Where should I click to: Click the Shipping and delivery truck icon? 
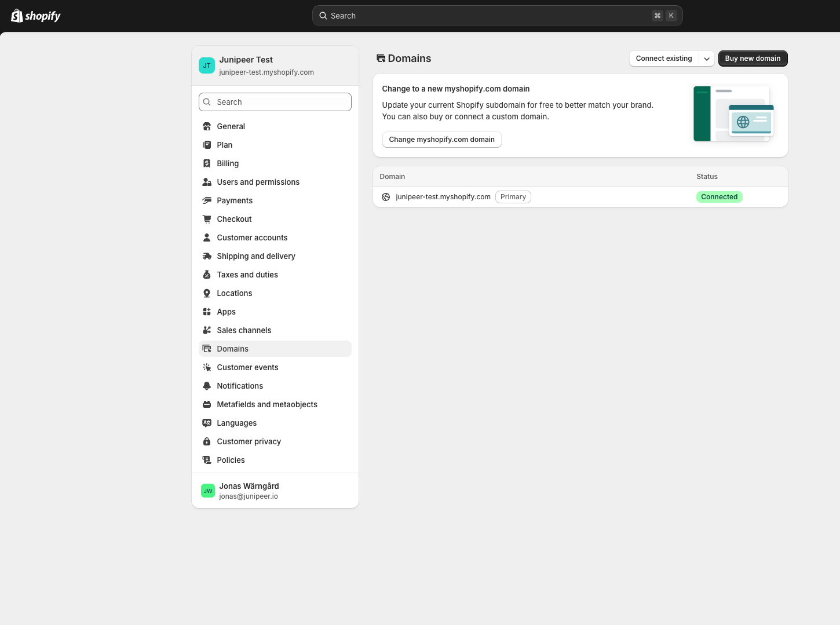207,256
